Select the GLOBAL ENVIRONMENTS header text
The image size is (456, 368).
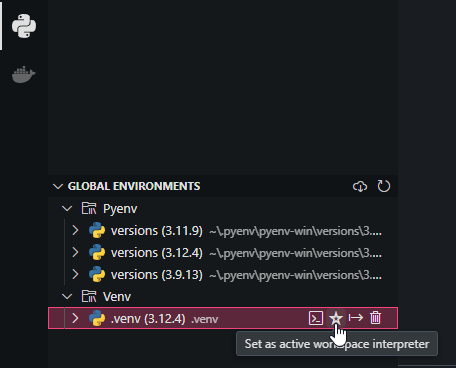pyautogui.click(x=134, y=186)
